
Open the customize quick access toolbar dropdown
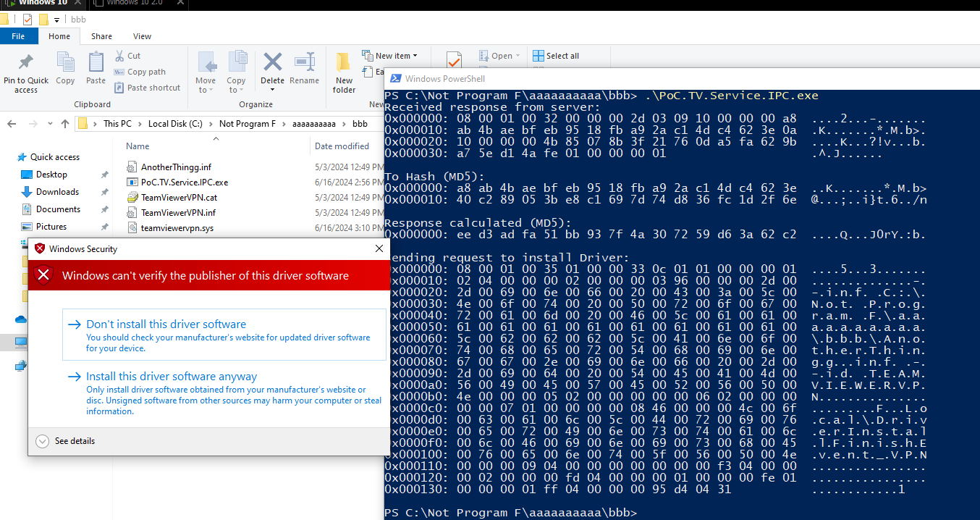tap(56, 20)
